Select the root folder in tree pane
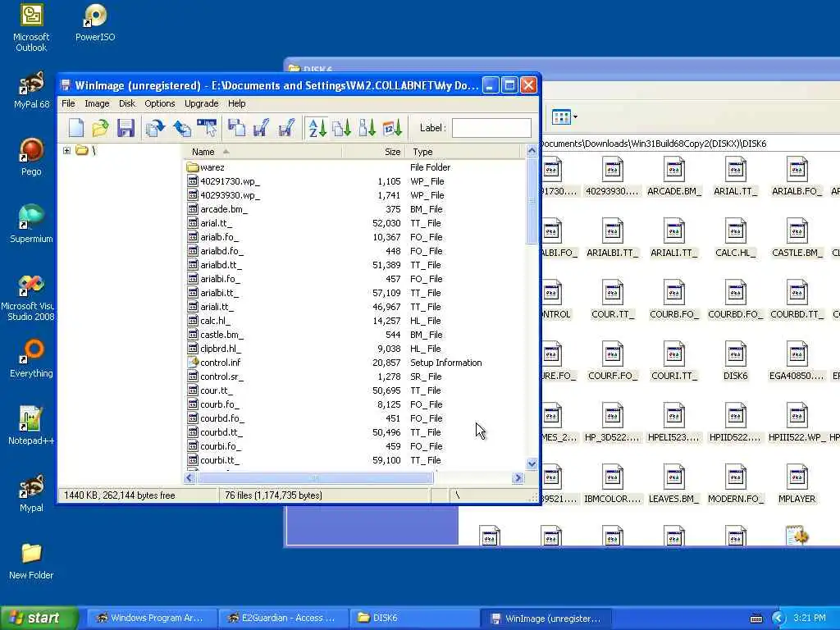 pos(85,151)
